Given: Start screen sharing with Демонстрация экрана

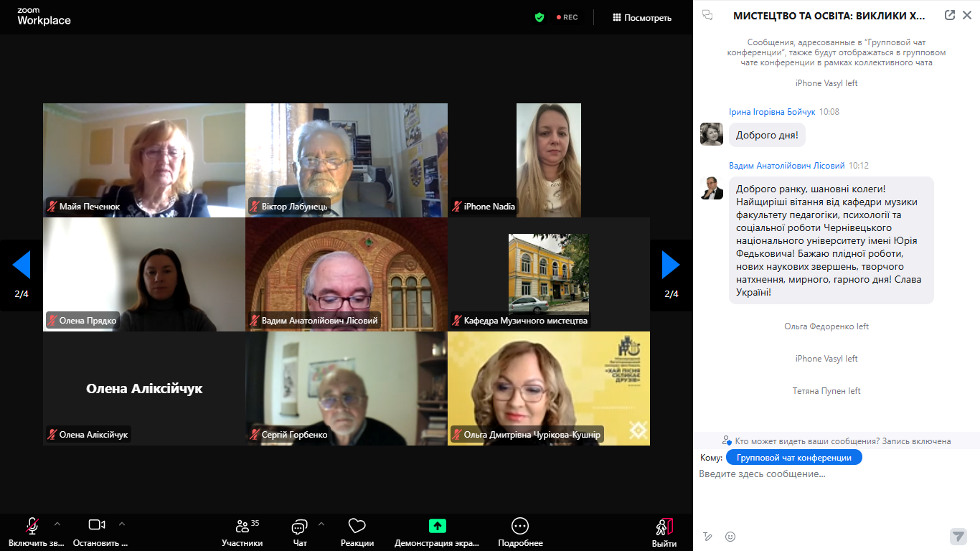Looking at the screenshot, I should [x=437, y=532].
